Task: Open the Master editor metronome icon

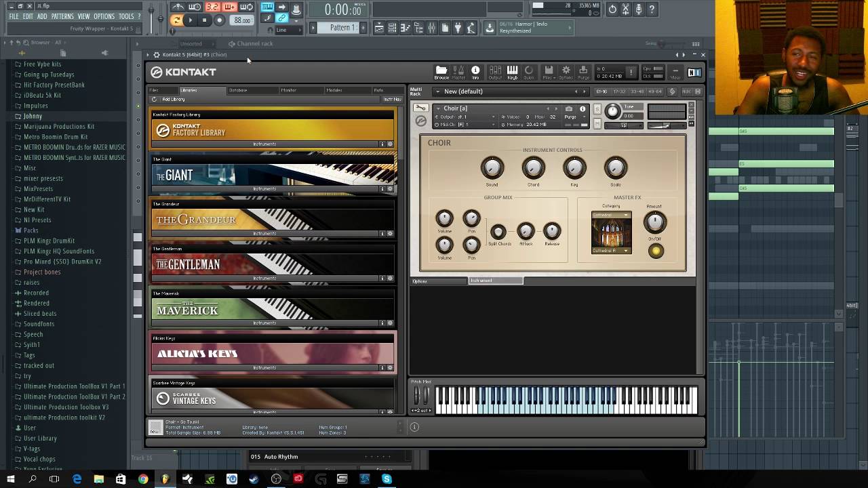Action: 458,72
